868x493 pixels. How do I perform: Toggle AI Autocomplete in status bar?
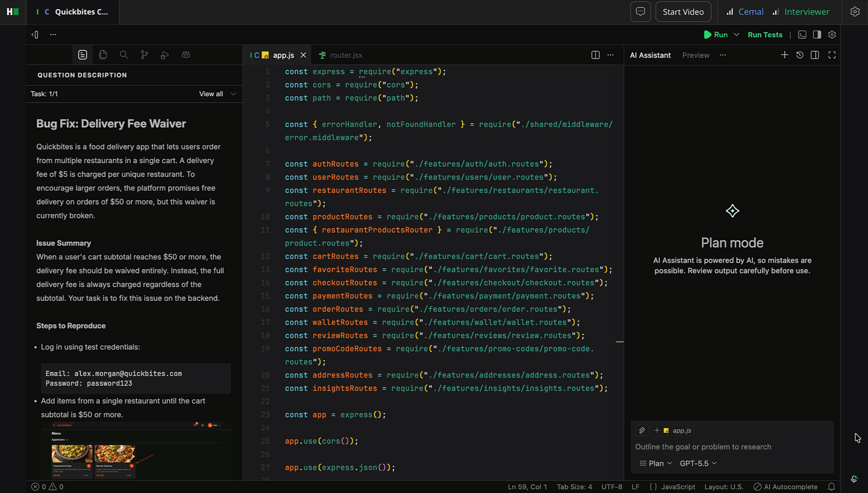click(x=785, y=487)
